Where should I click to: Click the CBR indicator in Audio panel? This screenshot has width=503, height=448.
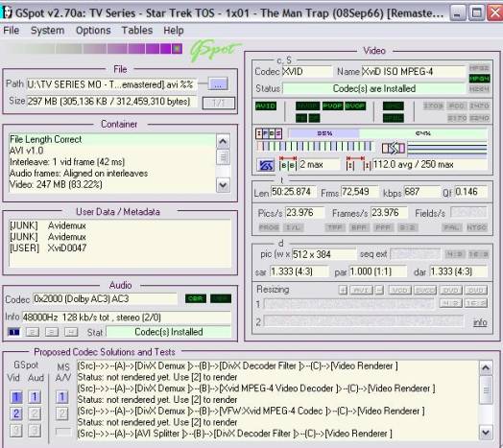(196, 299)
